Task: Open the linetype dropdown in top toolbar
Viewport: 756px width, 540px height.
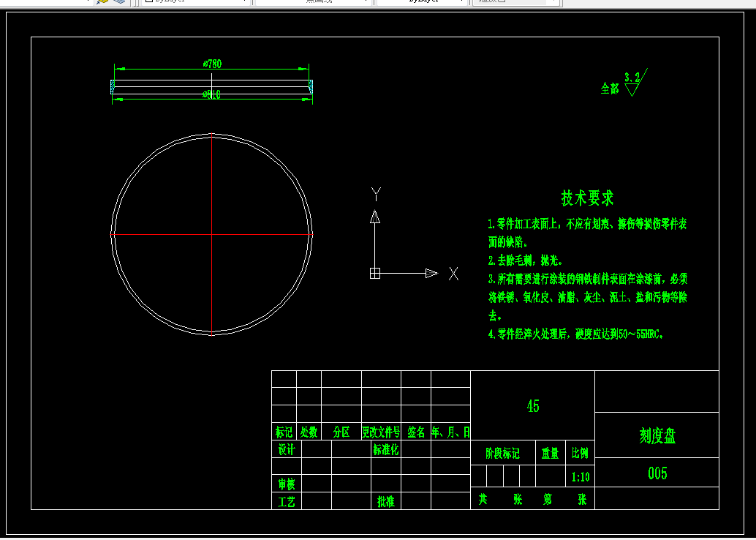Action: coord(314,1)
